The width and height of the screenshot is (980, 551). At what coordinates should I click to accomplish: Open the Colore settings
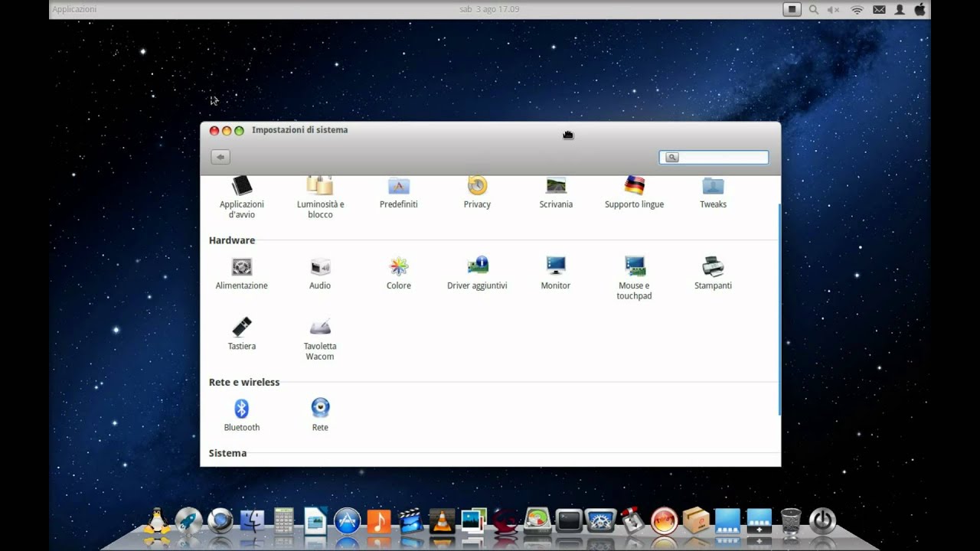coord(399,274)
